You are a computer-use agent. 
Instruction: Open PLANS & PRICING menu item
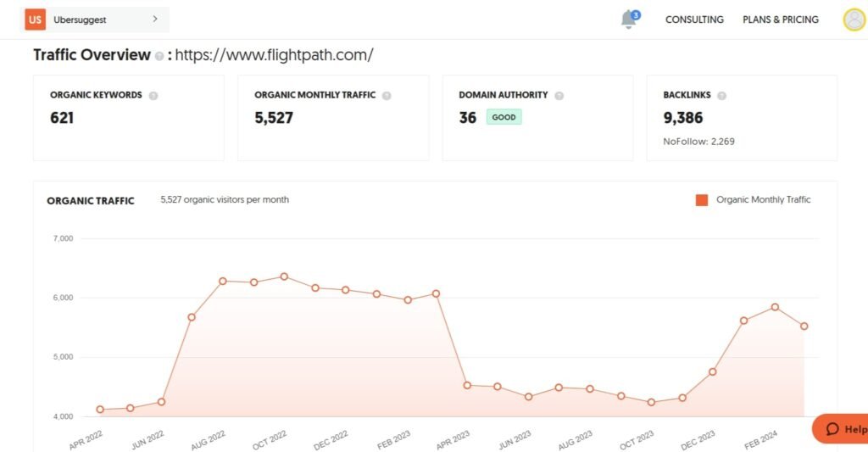(x=781, y=20)
